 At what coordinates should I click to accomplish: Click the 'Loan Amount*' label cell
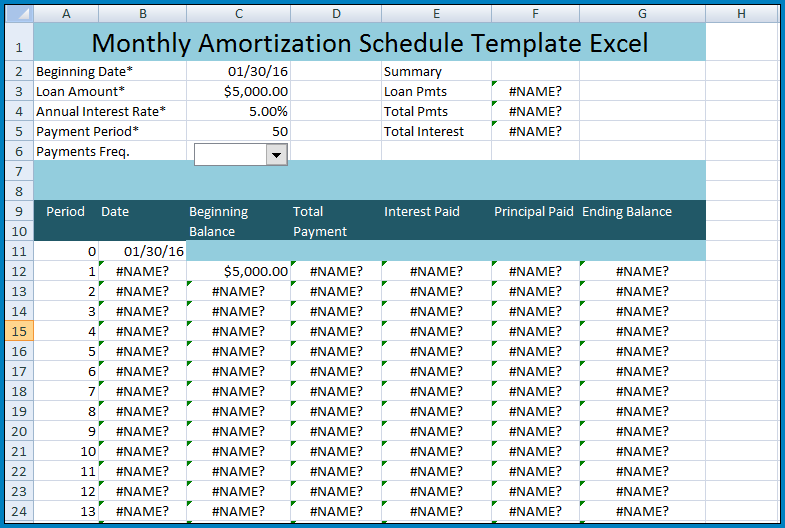pyautogui.click(x=110, y=91)
